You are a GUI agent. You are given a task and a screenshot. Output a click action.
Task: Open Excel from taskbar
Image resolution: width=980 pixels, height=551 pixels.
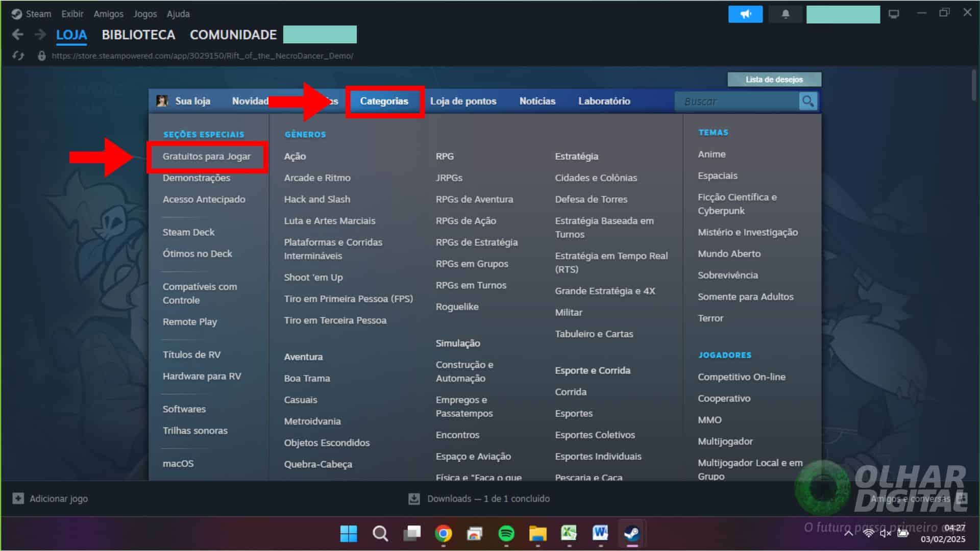569,534
